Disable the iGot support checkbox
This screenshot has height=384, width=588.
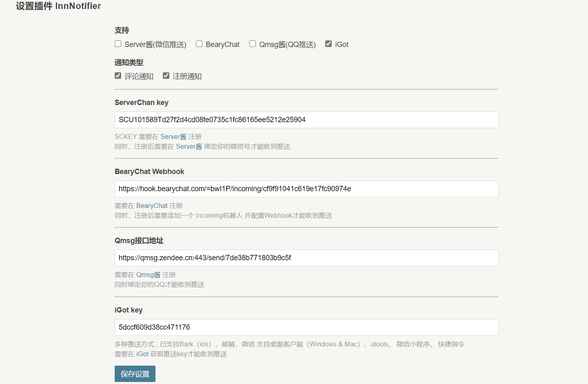pyautogui.click(x=328, y=43)
